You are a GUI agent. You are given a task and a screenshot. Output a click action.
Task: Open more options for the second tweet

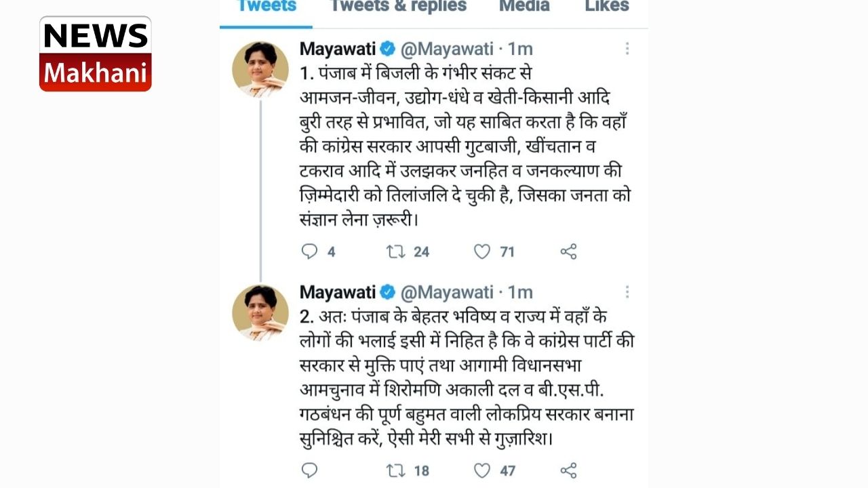627,292
